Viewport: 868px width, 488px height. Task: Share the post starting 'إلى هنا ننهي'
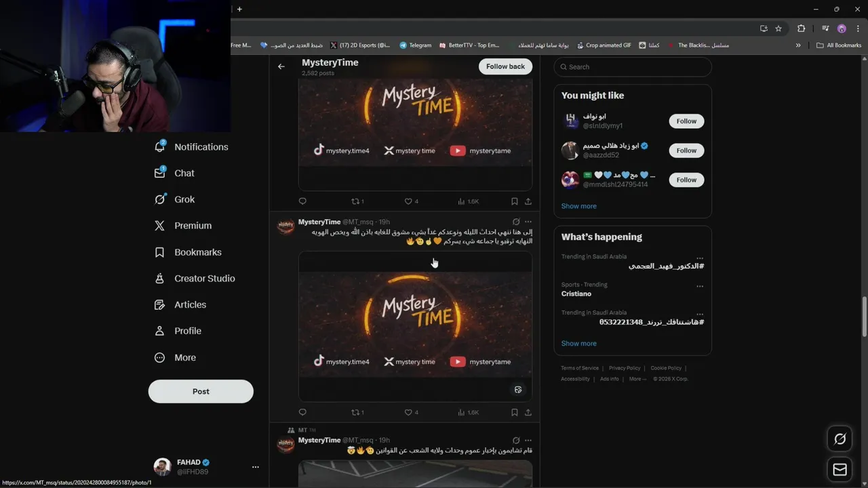click(x=528, y=412)
